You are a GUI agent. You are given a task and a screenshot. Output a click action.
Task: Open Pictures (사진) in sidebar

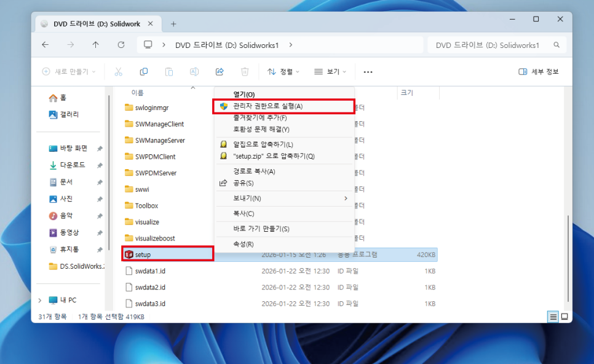(x=61, y=199)
